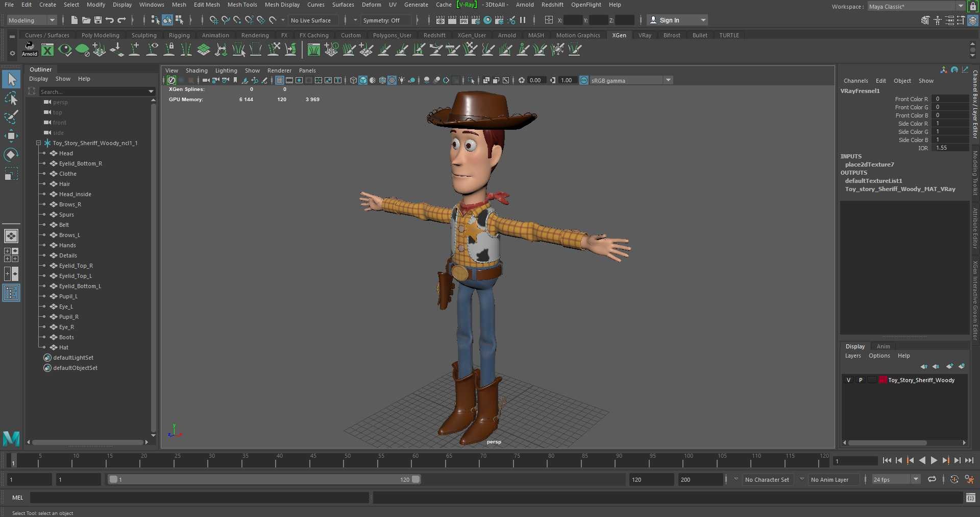Create a new scene using the toolbar icon
Viewport: 980px width, 517px height.
click(x=75, y=20)
